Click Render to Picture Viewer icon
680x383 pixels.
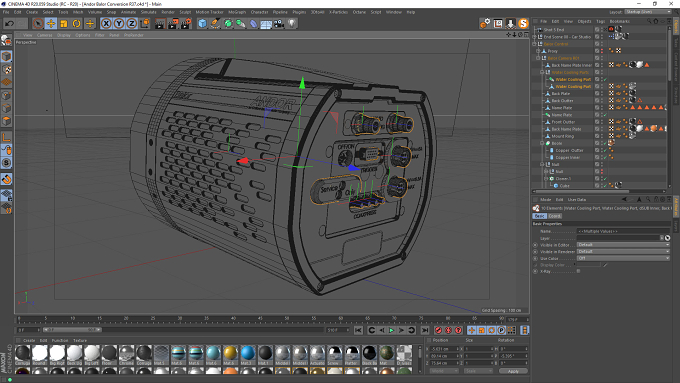pyautogui.click(x=173, y=23)
